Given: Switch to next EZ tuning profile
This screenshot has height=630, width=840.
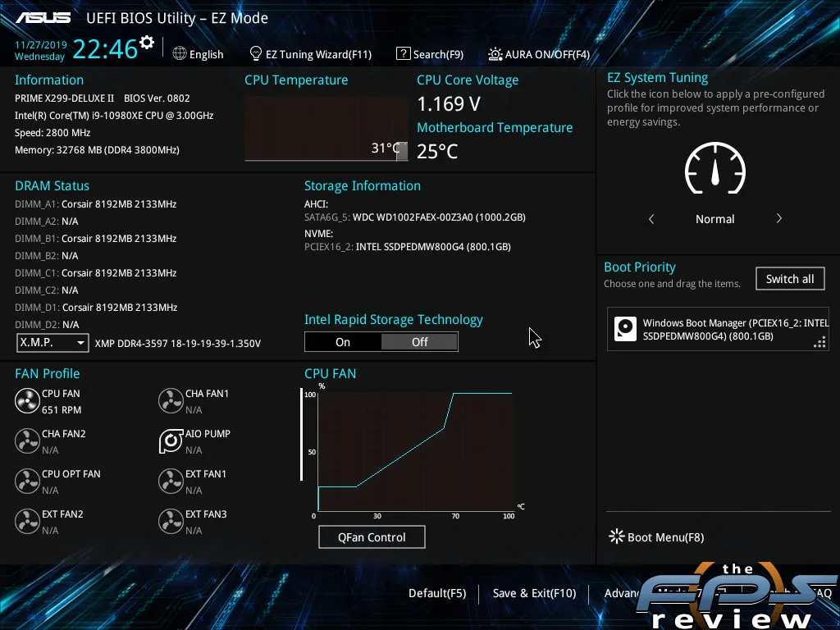Looking at the screenshot, I should click(x=779, y=218).
